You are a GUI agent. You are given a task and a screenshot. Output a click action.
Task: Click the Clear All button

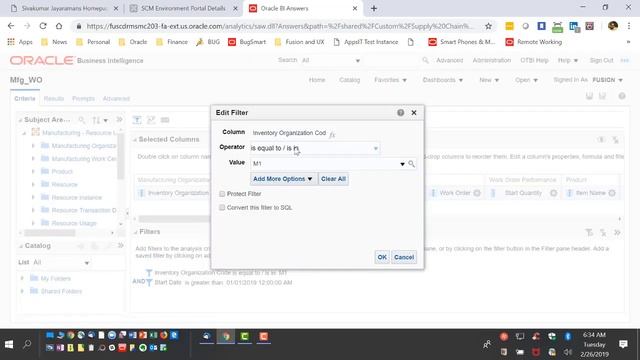[333, 179]
